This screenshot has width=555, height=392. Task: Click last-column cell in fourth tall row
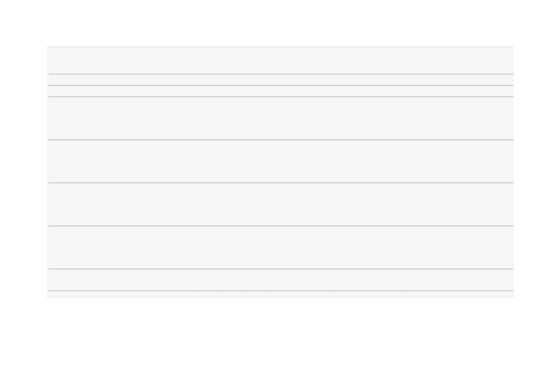click(x=458, y=247)
